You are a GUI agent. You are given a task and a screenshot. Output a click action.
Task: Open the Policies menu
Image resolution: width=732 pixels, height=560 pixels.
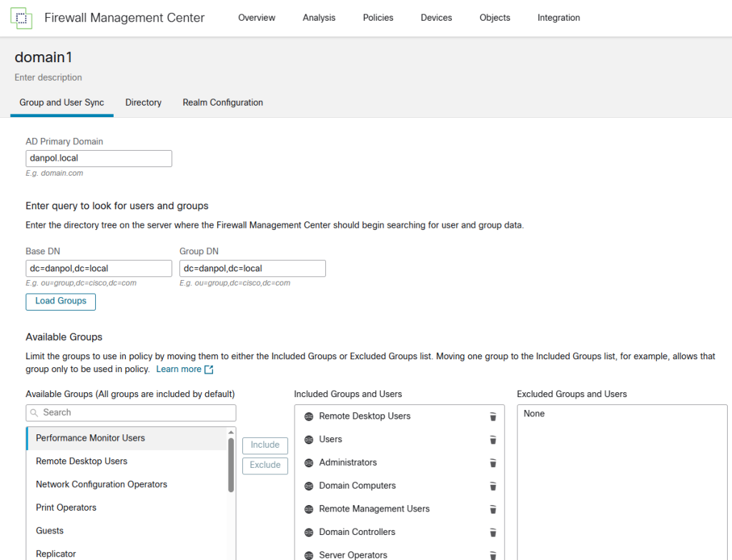(378, 18)
